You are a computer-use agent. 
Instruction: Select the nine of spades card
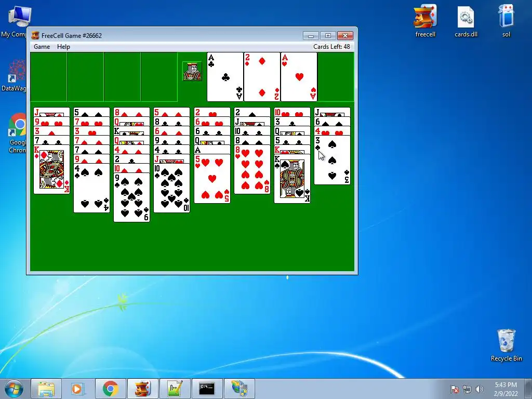(x=131, y=197)
